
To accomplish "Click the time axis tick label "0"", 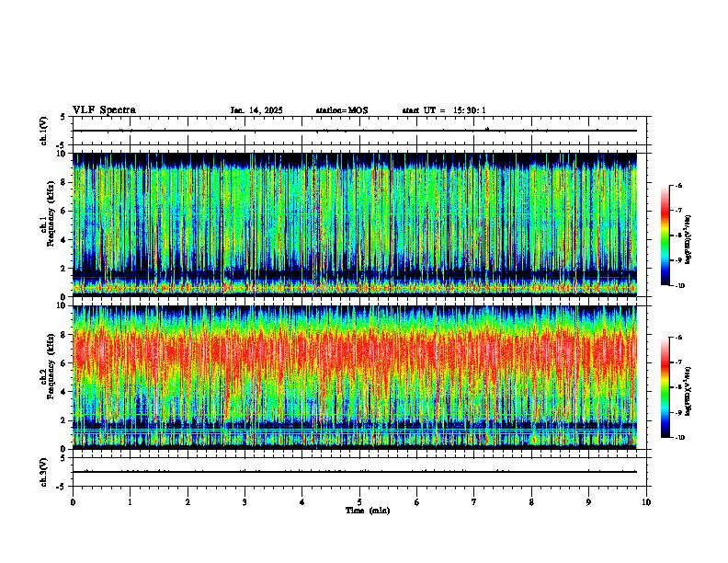I will click(x=73, y=502).
